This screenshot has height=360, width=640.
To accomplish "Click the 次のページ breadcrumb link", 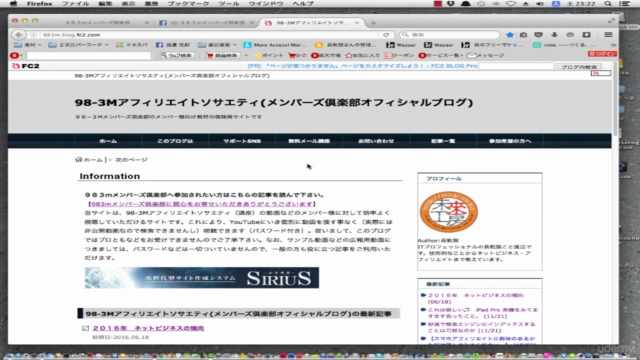I will 131,160.
